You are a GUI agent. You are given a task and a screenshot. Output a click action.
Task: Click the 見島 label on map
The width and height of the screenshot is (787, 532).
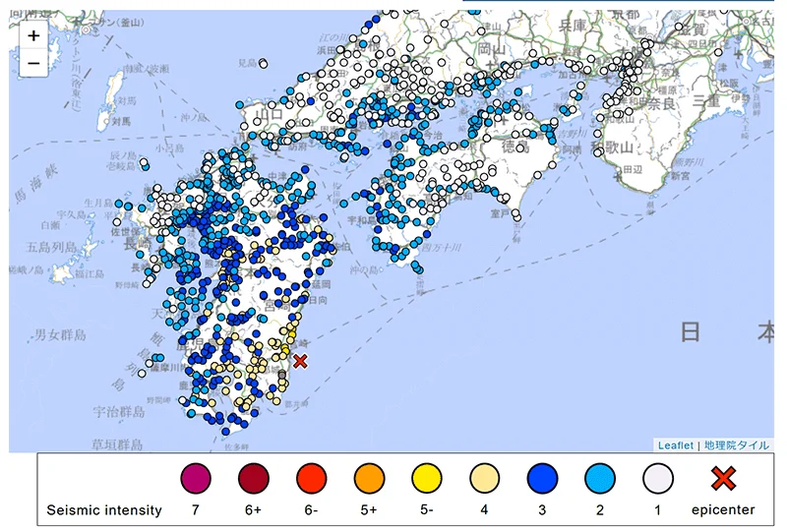coord(247,63)
